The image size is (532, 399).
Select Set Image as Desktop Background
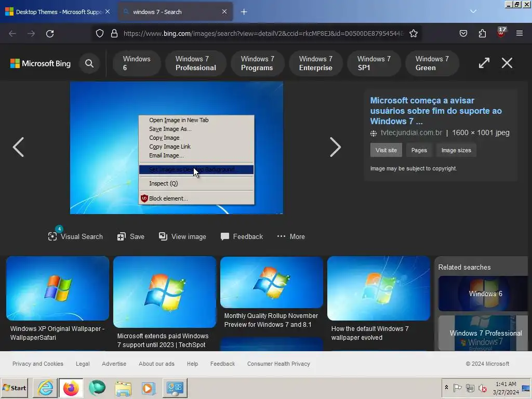tap(196, 169)
